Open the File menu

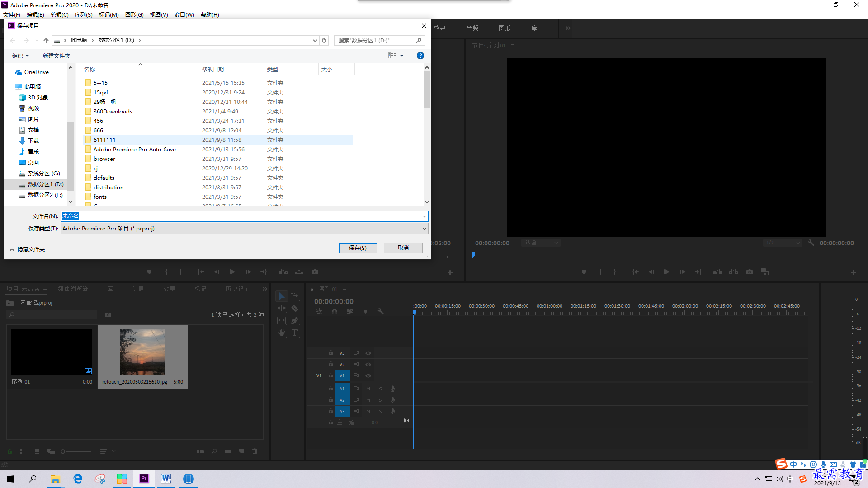tap(11, 15)
